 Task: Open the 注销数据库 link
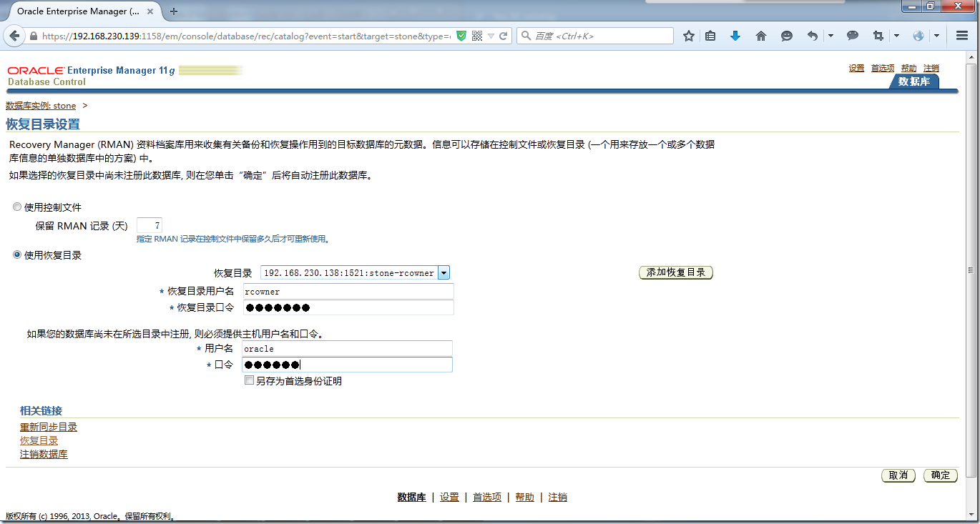click(x=44, y=455)
